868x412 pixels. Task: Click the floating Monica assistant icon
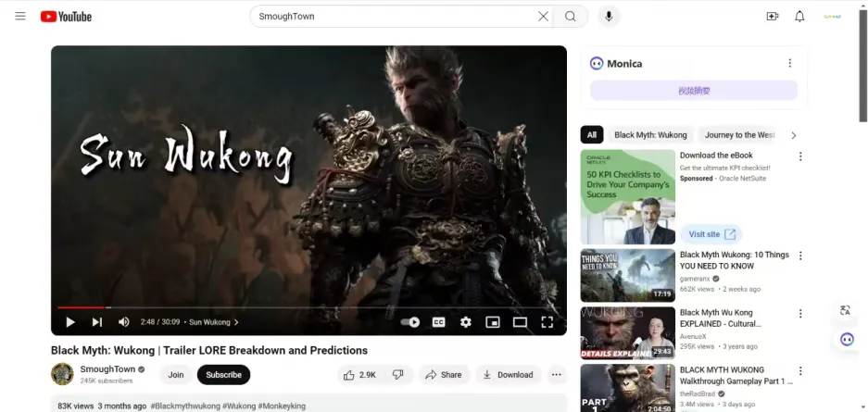pos(847,339)
